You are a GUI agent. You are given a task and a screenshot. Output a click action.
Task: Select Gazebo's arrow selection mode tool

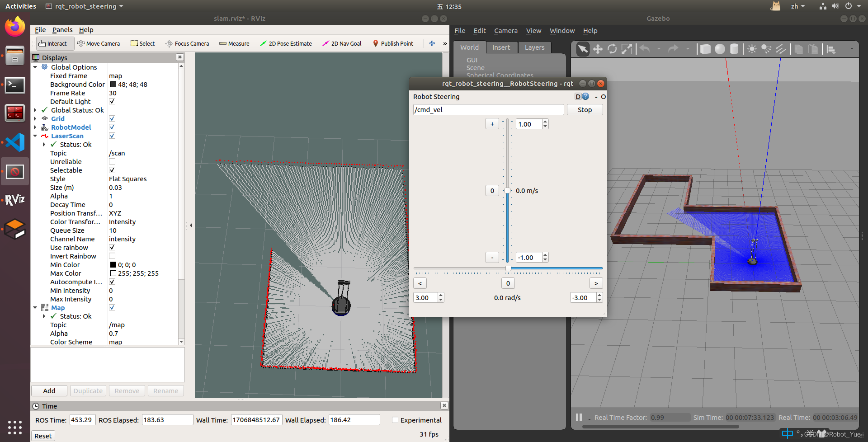point(583,49)
